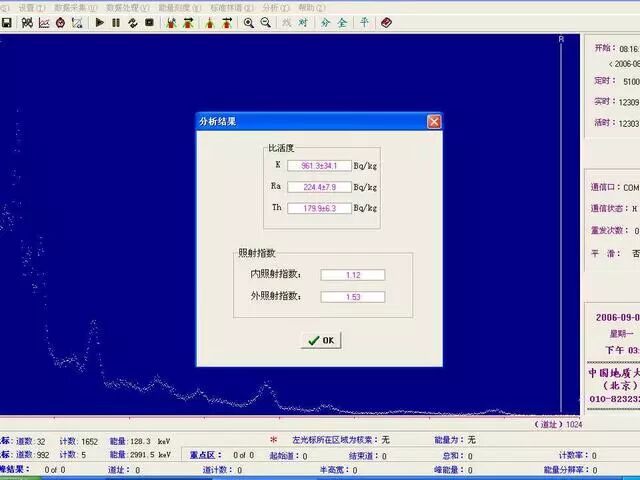Open the 能量刻度 menu
Image resolution: width=640 pixels, height=480 pixels.
point(180,8)
